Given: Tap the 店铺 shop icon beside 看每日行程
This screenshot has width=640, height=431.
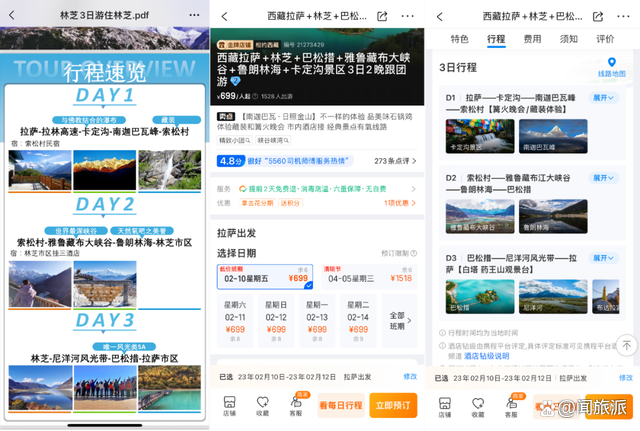Looking at the screenshot, I should (x=230, y=405).
